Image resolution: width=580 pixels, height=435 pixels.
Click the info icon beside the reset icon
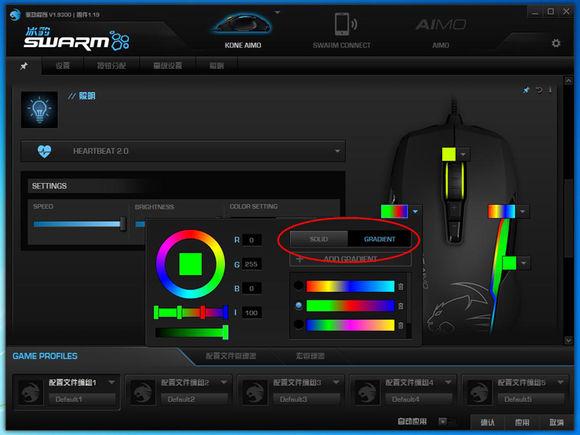550,90
